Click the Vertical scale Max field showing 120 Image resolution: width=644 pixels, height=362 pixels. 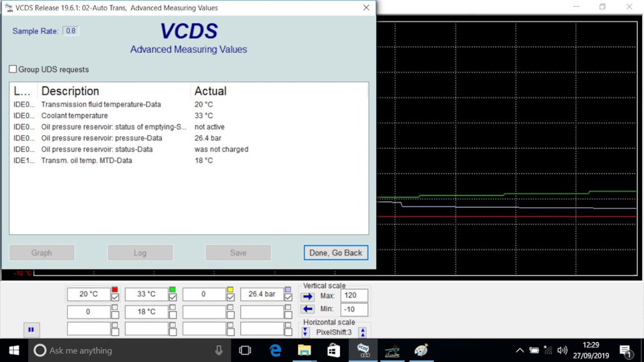354,296
